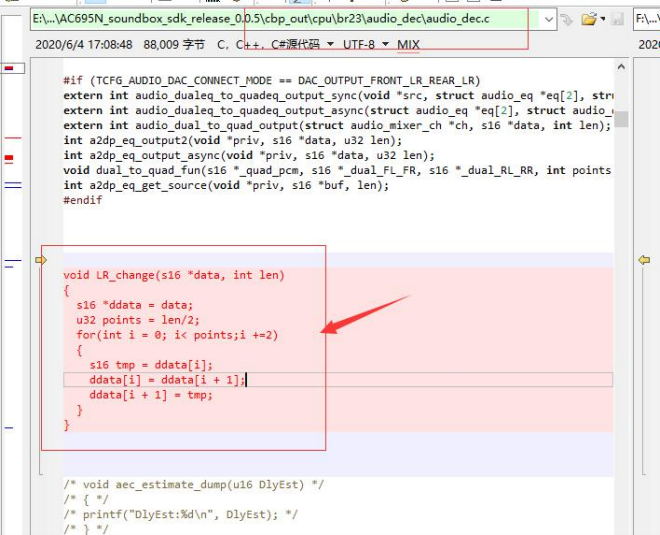Image resolution: width=660 pixels, height=535 pixels.
Task: Click the line 's16 *ddata = data;'
Action: click(134, 305)
